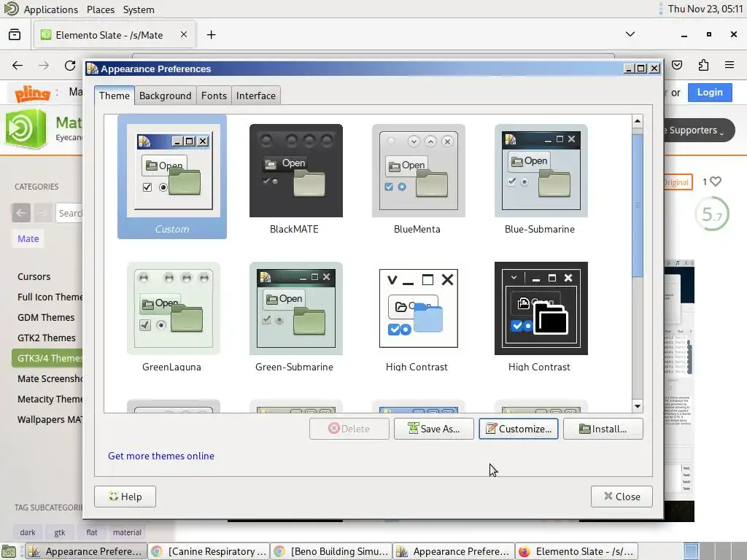Open the Theme tab

[x=115, y=96]
